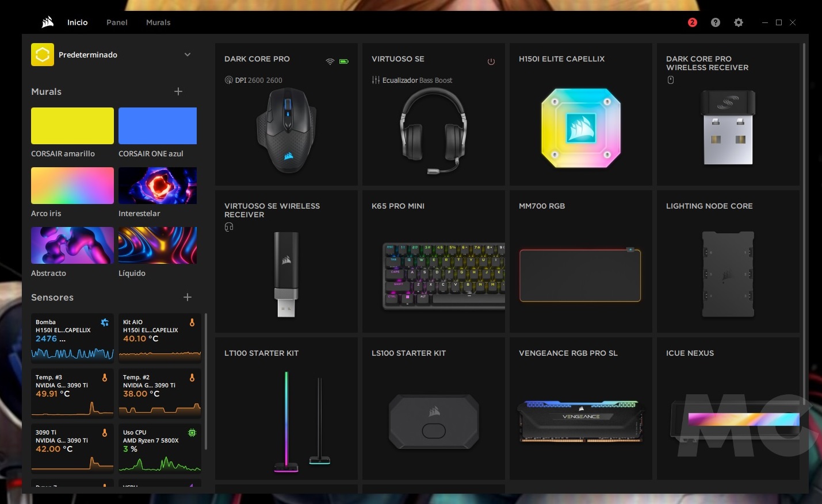Click the Virtuoso SE equalizer icon
822x504 pixels.
[376, 80]
